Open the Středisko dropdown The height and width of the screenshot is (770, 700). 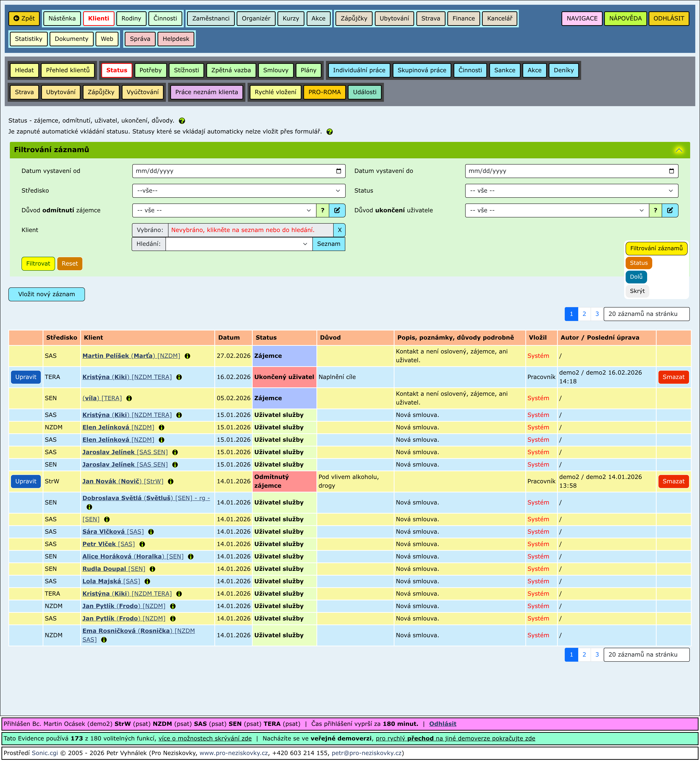[239, 191]
